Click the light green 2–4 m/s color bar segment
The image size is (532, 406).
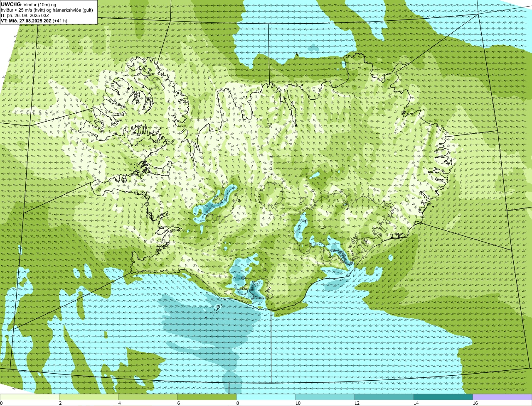point(89,397)
